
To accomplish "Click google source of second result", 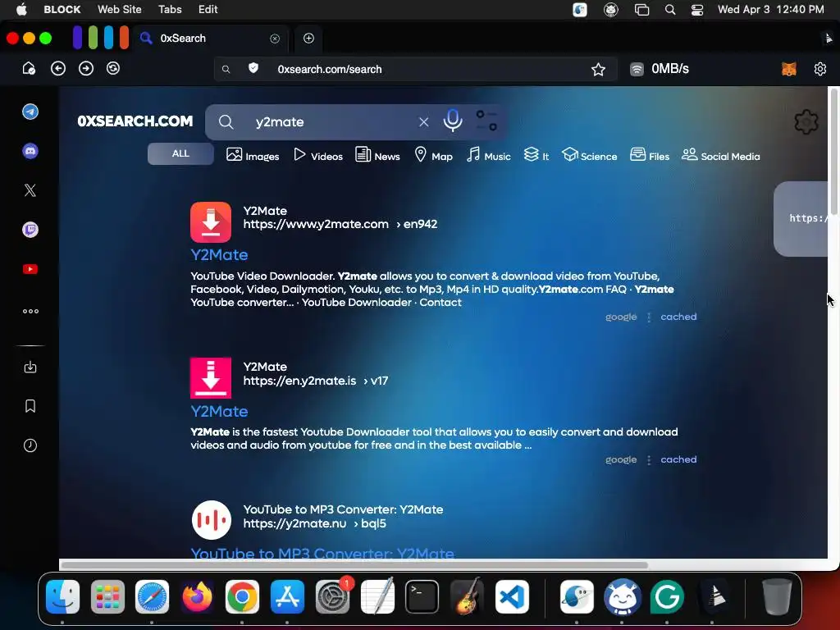I will [621, 459].
